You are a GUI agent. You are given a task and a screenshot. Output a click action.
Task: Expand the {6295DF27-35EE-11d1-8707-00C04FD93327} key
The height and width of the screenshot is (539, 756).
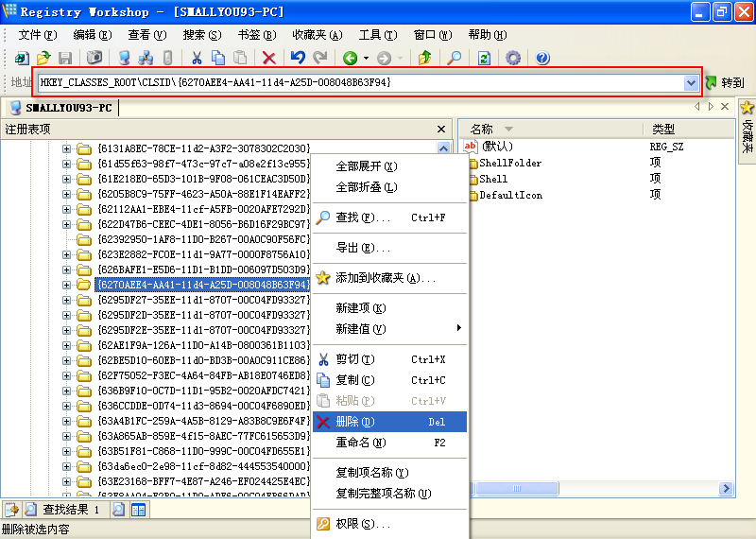[x=66, y=300]
